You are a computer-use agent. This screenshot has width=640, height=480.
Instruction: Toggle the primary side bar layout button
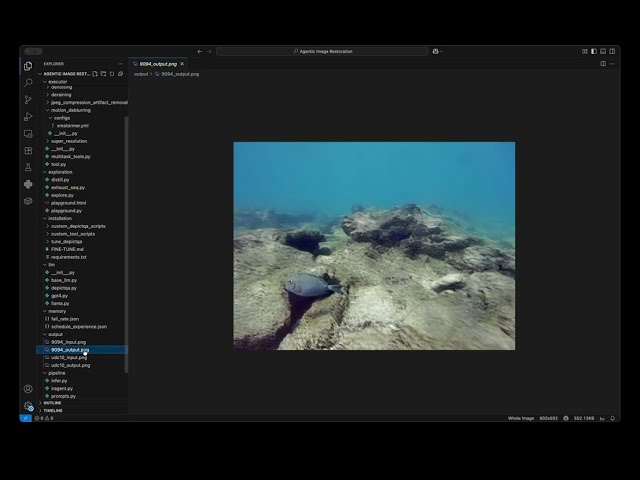[x=593, y=51]
